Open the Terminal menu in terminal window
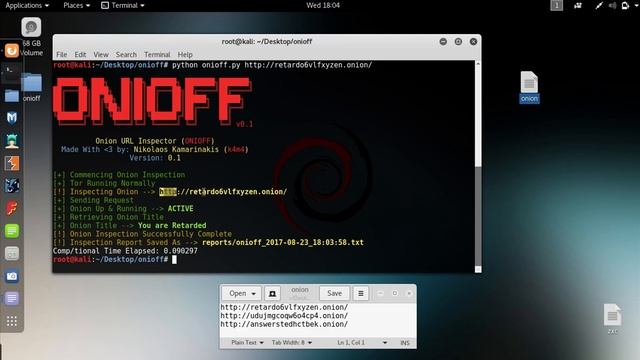Screen dimensions: 640x360 point(157,54)
